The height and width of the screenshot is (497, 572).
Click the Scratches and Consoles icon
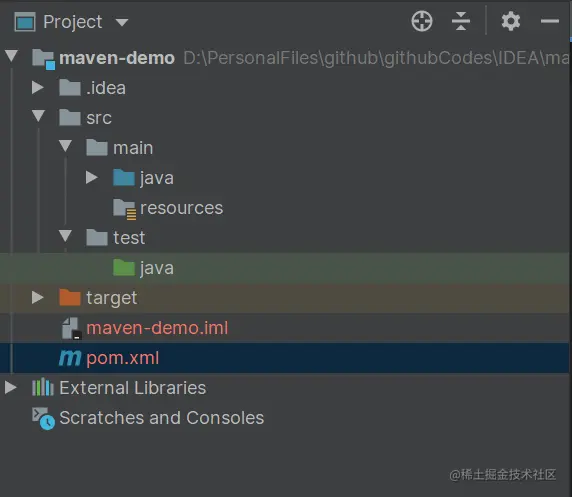(x=43, y=418)
